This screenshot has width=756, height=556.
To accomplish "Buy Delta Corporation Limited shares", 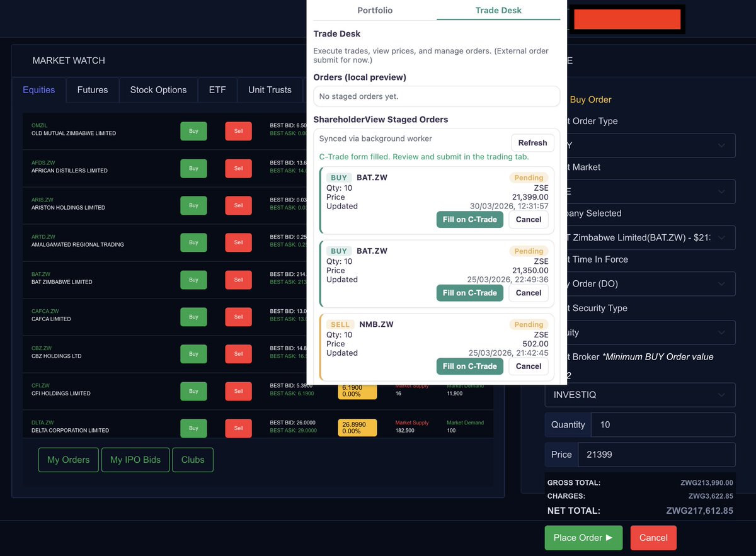I will click(193, 428).
